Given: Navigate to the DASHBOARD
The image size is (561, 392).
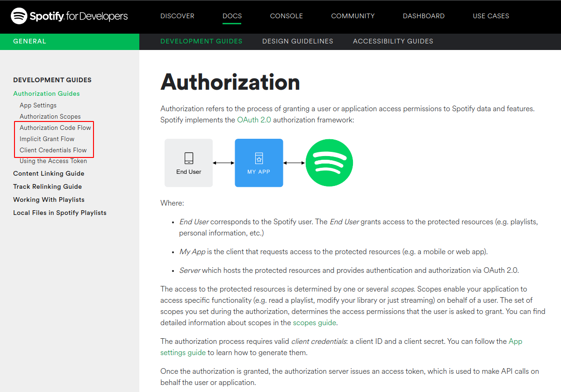Looking at the screenshot, I should pos(424,16).
